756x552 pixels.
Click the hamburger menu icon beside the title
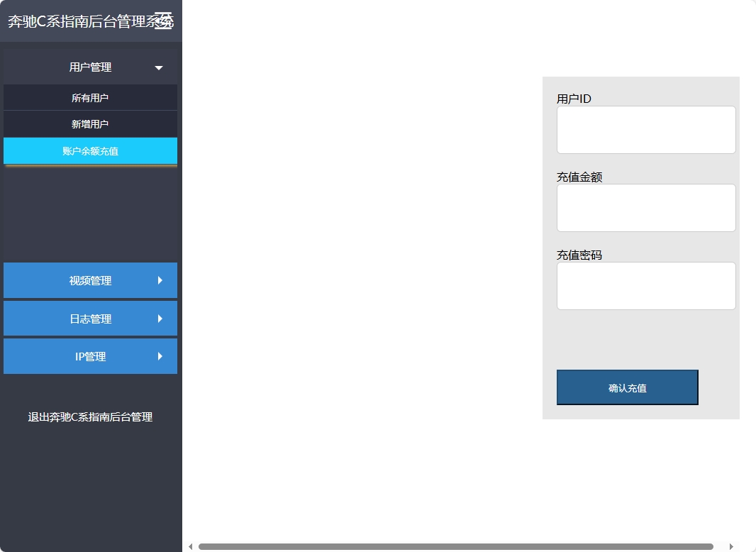pyautogui.click(x=165, y=21)
